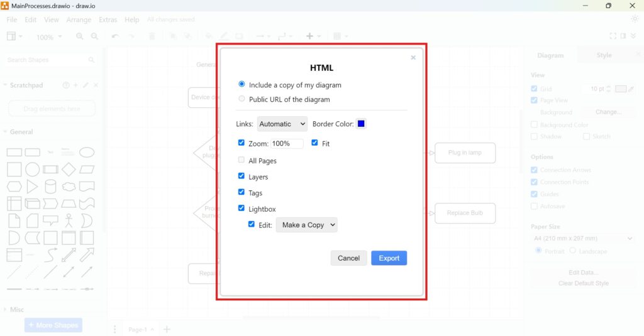
Task: Open the Arrange menu
Action: (79, 20)
